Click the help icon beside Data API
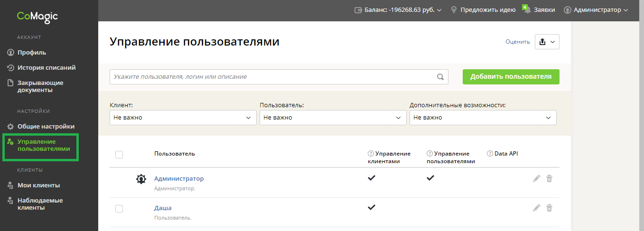Viewport: 644px width, 231px height. click(x=490, y=154)
